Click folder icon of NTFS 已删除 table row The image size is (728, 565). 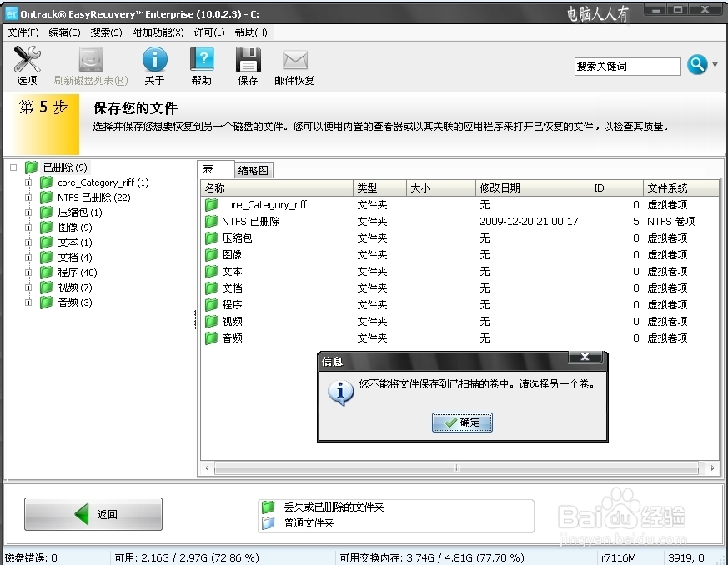point(211,222)
